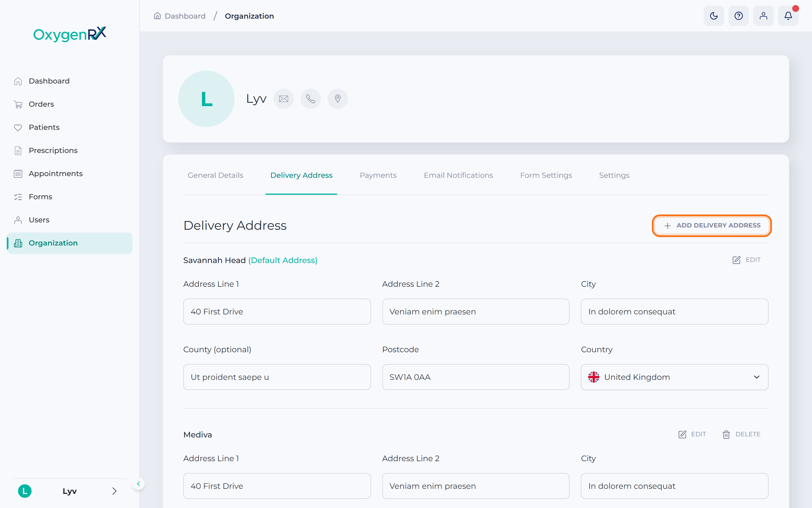Open the help question mark icon
Screen dimensions: 812x508
(738, 16)
